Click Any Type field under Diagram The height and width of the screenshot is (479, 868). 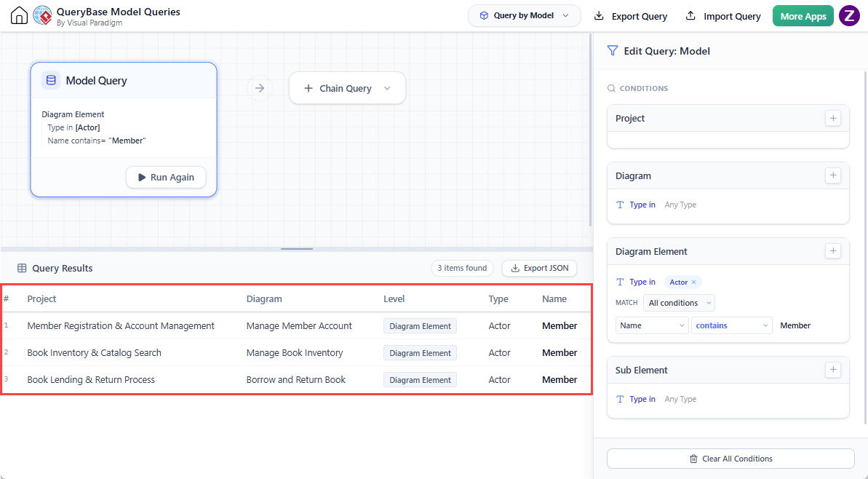(680, 205)
